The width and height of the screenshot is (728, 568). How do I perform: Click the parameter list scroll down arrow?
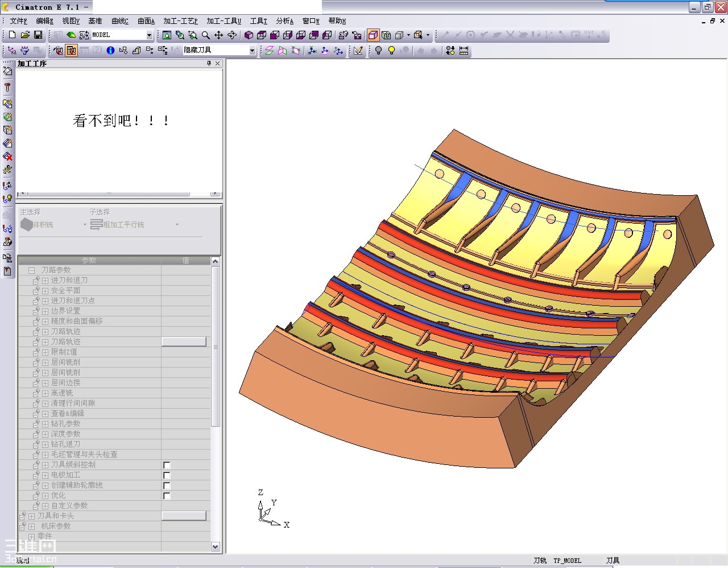pos(215,546)
